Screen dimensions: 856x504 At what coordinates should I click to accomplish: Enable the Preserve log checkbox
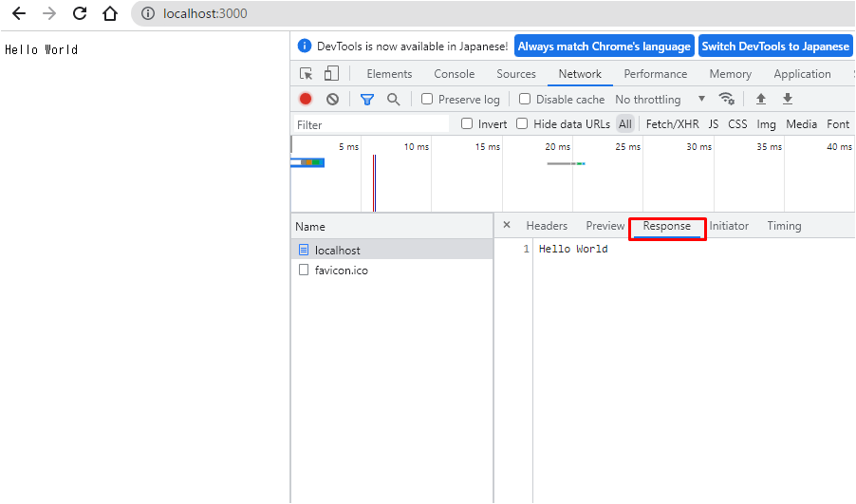click(427, 99)
